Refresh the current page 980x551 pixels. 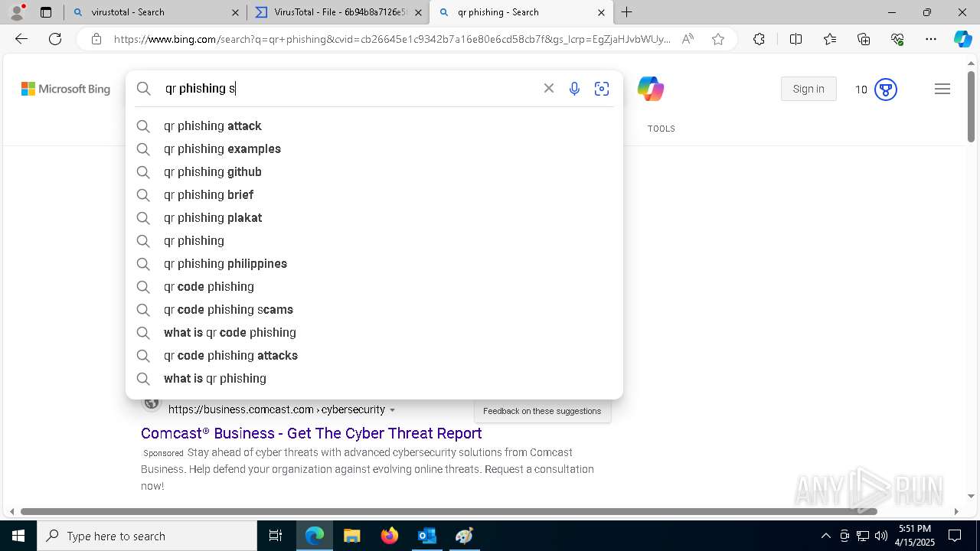click(55, 39)
